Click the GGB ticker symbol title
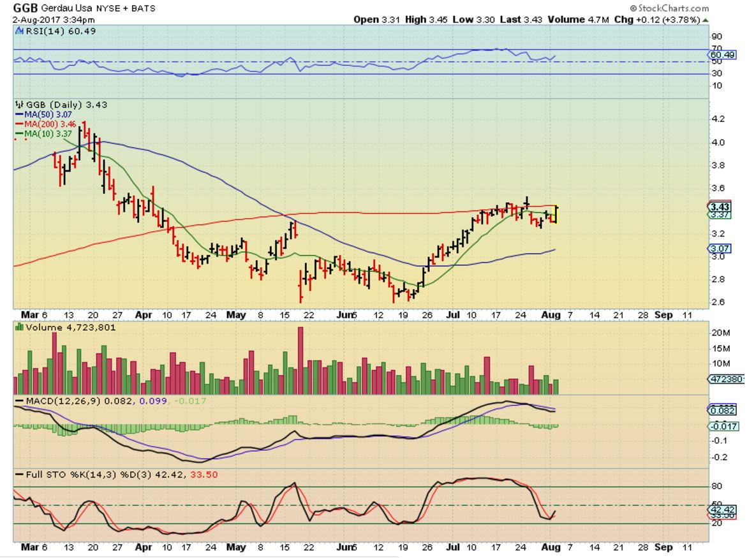Image resolution: width=756 pixels, height=558 pixels. point(25,8)
